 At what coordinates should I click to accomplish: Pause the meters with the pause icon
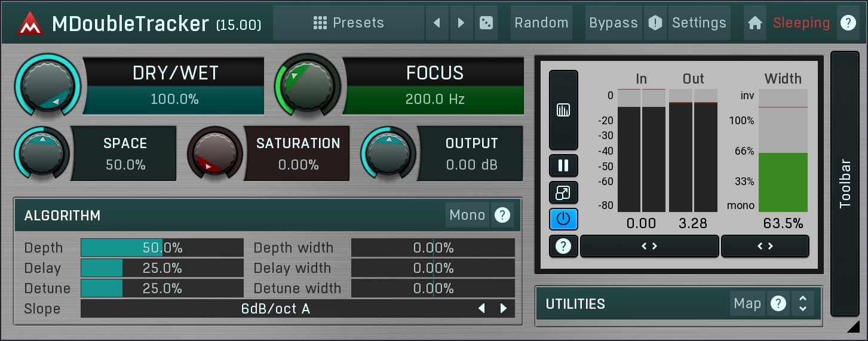(x=563, y=165)
